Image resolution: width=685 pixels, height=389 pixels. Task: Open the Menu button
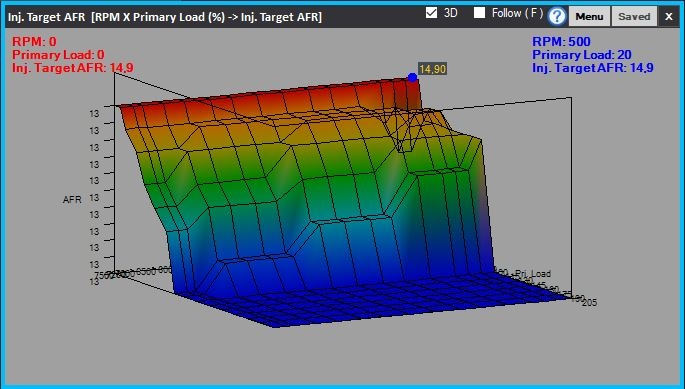[589, 17]
